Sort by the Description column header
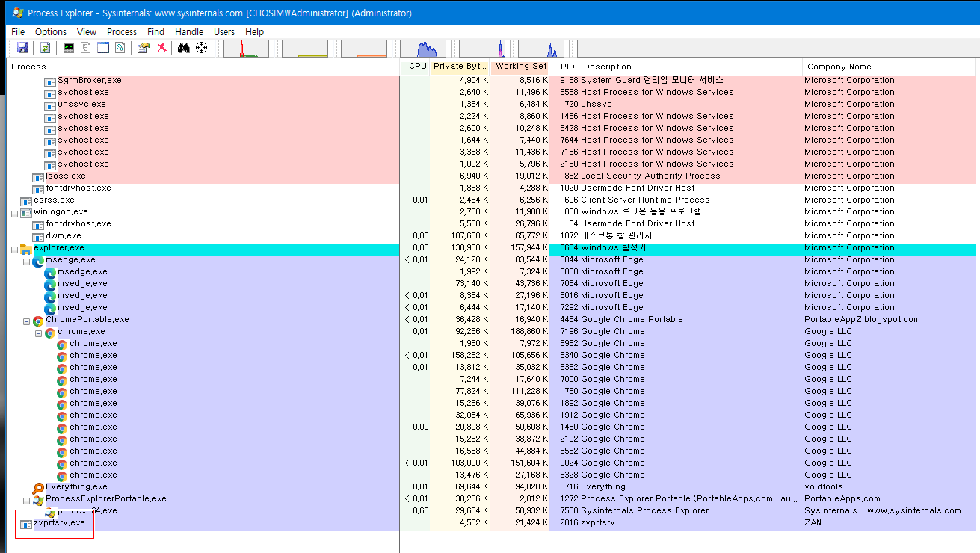The width and height of the screenshot is (980, 553). (691, 67)
